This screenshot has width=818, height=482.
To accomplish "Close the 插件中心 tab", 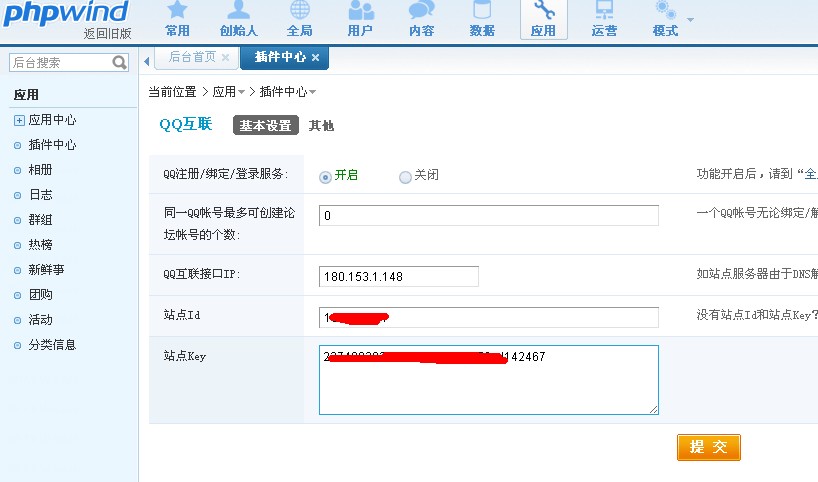I will click(x=315, y=58).
